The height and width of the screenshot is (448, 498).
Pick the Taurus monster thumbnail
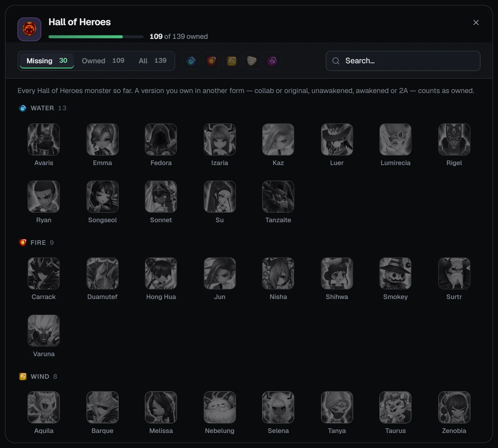tap(396, 408)
